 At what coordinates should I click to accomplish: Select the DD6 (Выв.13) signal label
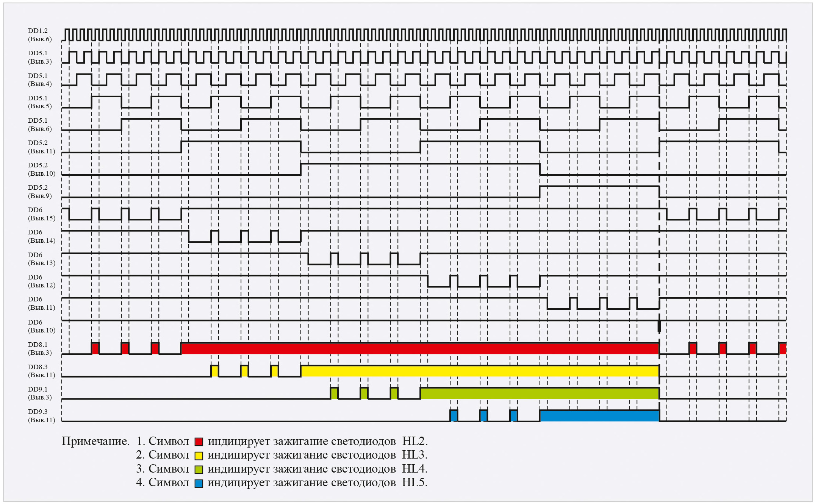coord(42,259)
